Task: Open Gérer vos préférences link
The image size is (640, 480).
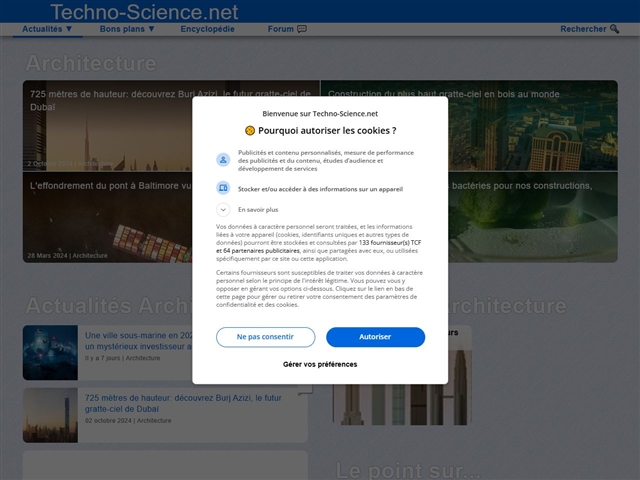Action: (320, 364)
